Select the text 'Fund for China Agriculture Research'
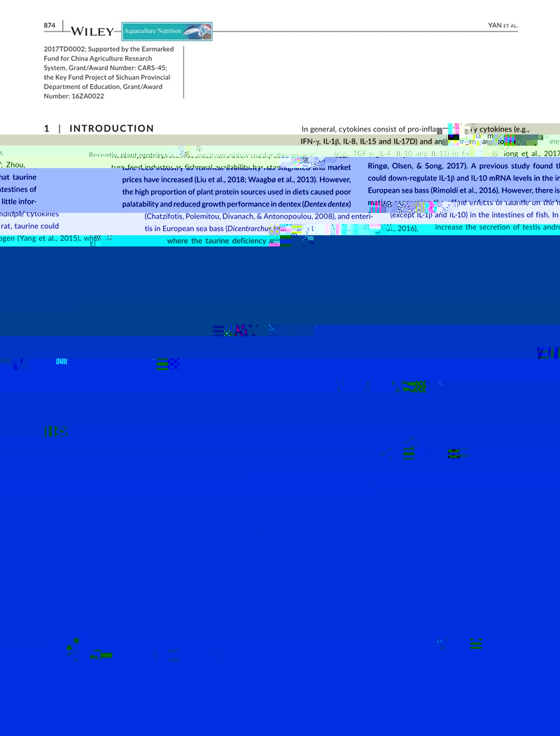Screen dimensions: 560x736 98,58
